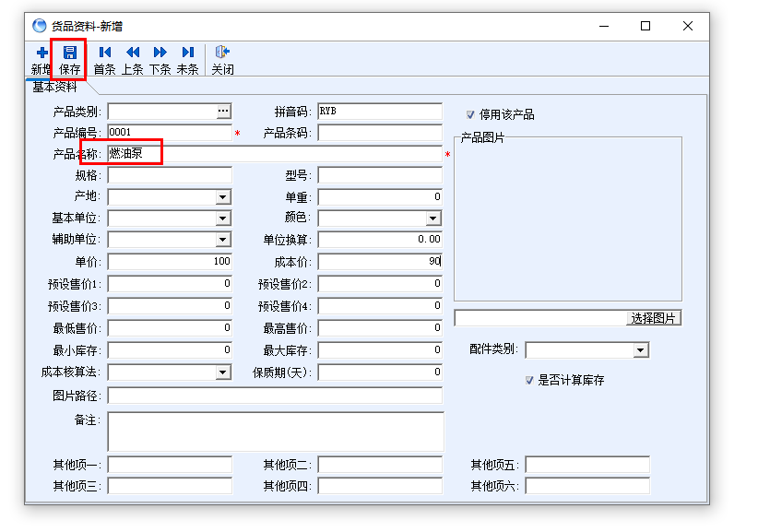Click the 单价 field showing 100
This screenshot has width=770, height=532.
(170, 262)
